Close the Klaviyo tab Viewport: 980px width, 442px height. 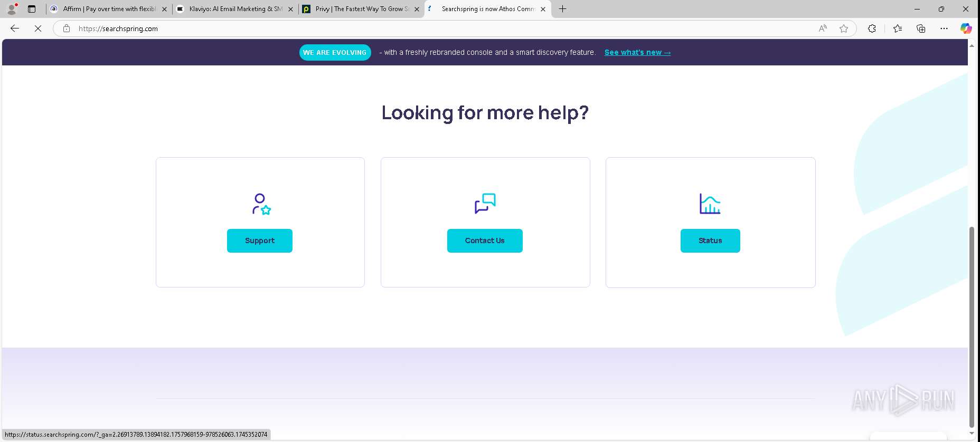click(x=290, y=9)
